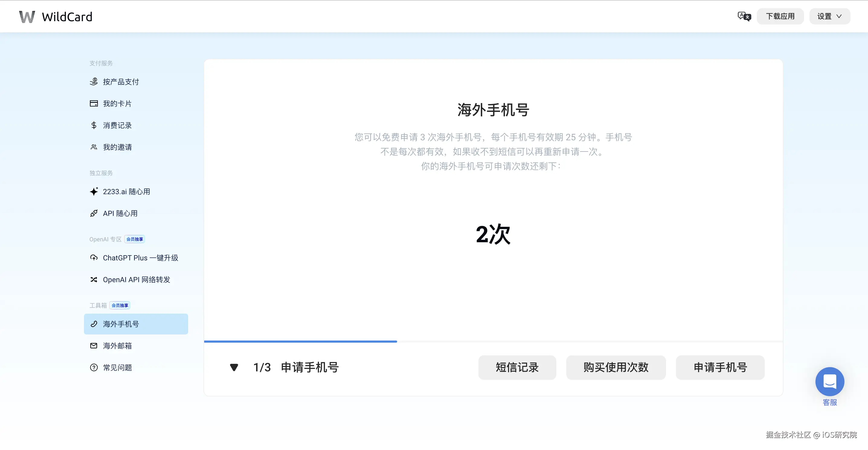The width and height of the screenshot is (868, 450).
Task: Expand the 设置 dropdown chevron
Action: pyautogui.click(x=839, y=16)
